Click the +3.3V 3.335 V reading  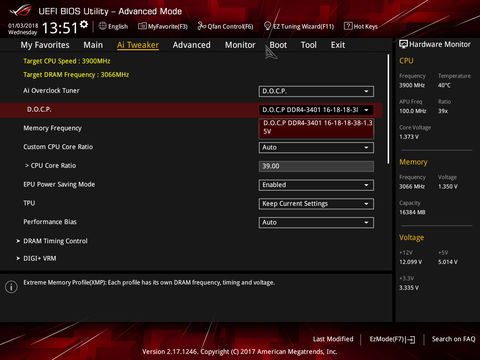pos(409,288)
